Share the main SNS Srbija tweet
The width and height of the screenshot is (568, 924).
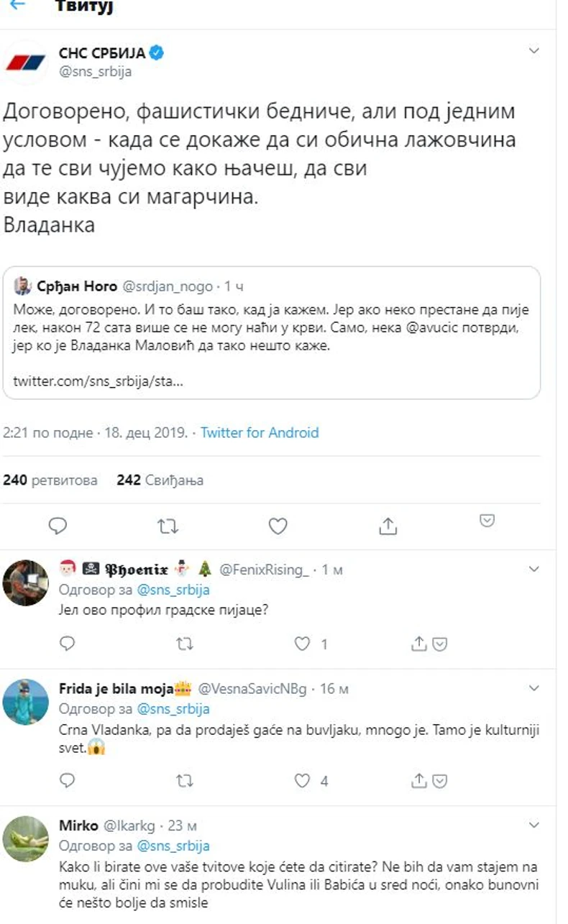(388, 526)
